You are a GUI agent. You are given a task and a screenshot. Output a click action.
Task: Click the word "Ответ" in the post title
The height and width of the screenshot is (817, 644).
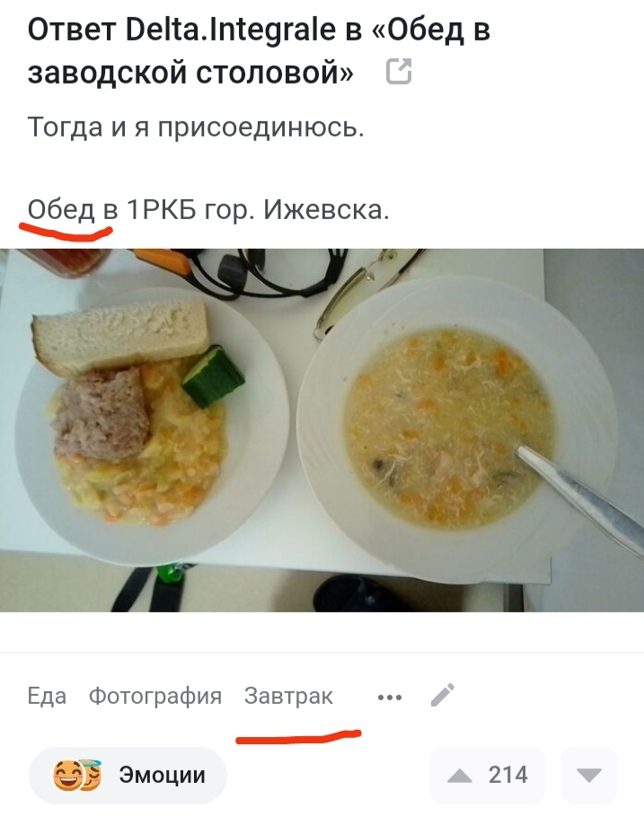coord(72,30)
